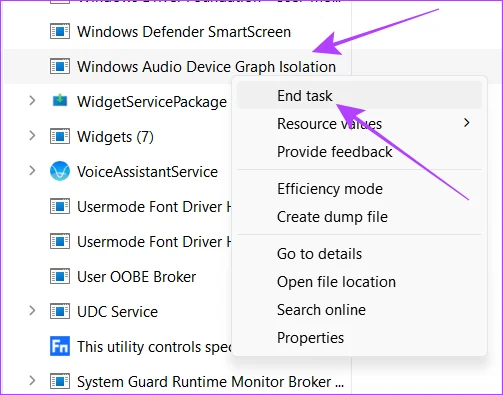This screenshot has height=395, width=503.
Task: Click the Fn utility icon
Action: coord(60,346)
